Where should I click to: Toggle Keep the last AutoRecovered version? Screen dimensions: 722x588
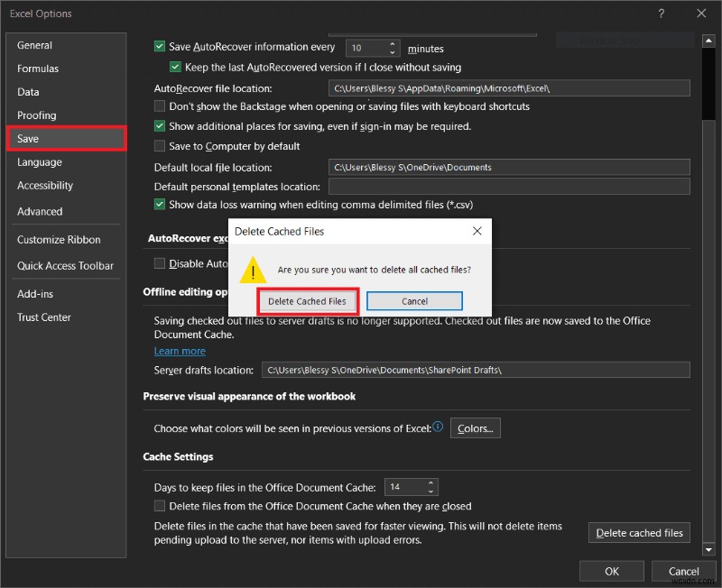pos(175,67)
